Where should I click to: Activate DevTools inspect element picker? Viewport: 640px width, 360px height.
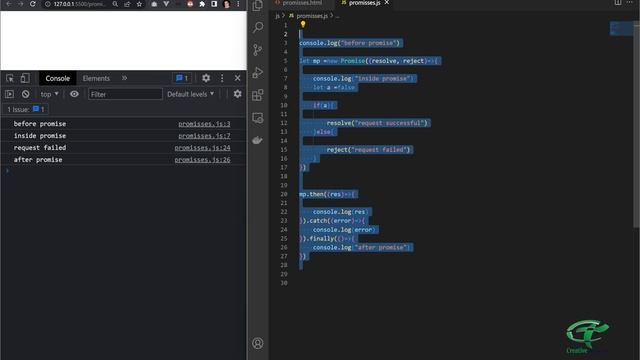10,78
